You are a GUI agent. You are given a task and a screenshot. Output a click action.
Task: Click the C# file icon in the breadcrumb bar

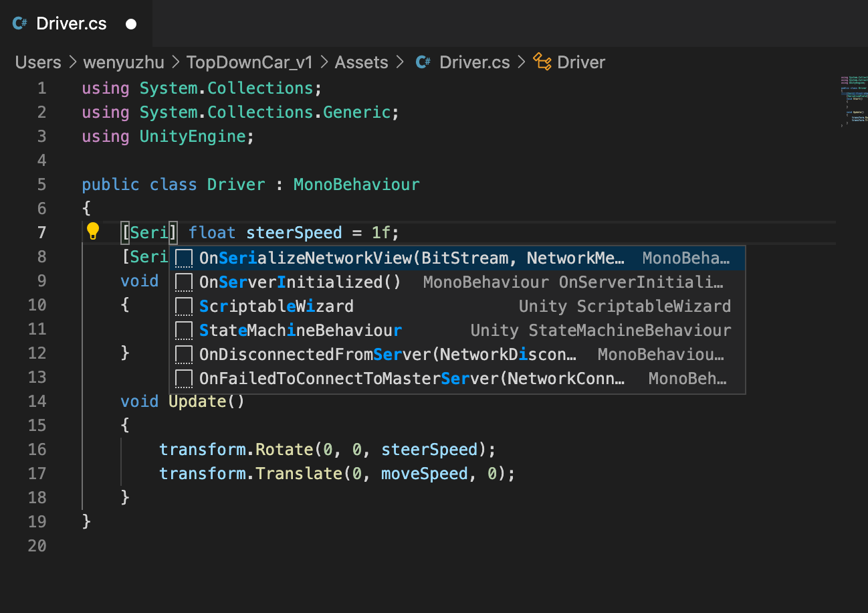tap(422, 62)
